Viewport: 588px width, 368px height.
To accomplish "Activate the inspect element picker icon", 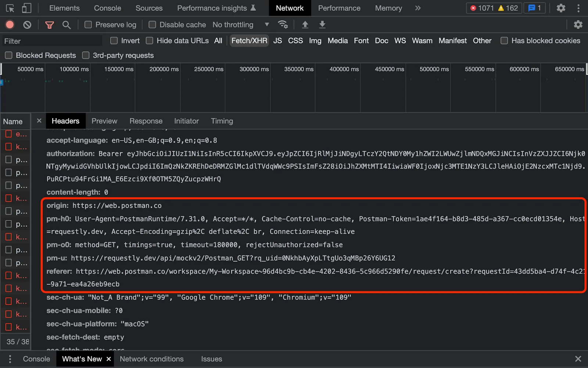I will 10,8.
